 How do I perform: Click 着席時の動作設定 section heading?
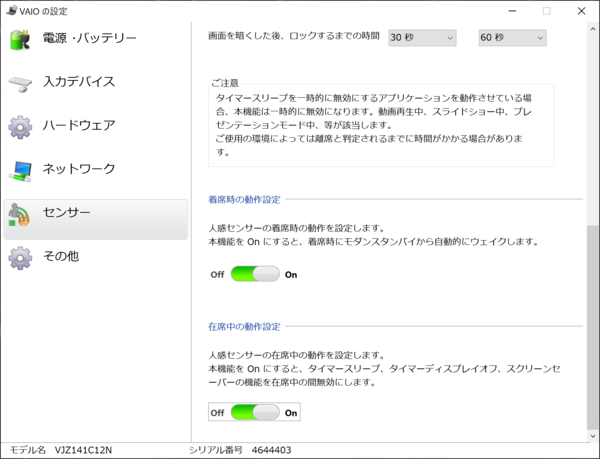pyautogui.click(x=244, y=199)
